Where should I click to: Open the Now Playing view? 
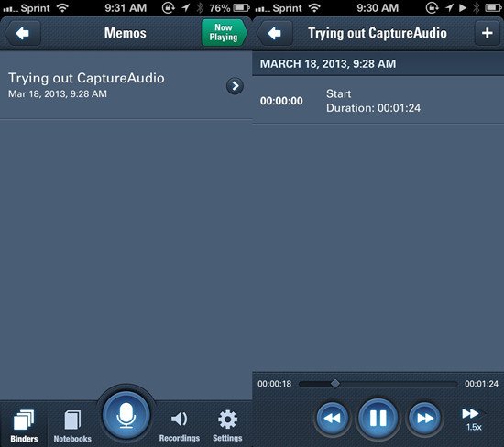click(x=225, y=33)
